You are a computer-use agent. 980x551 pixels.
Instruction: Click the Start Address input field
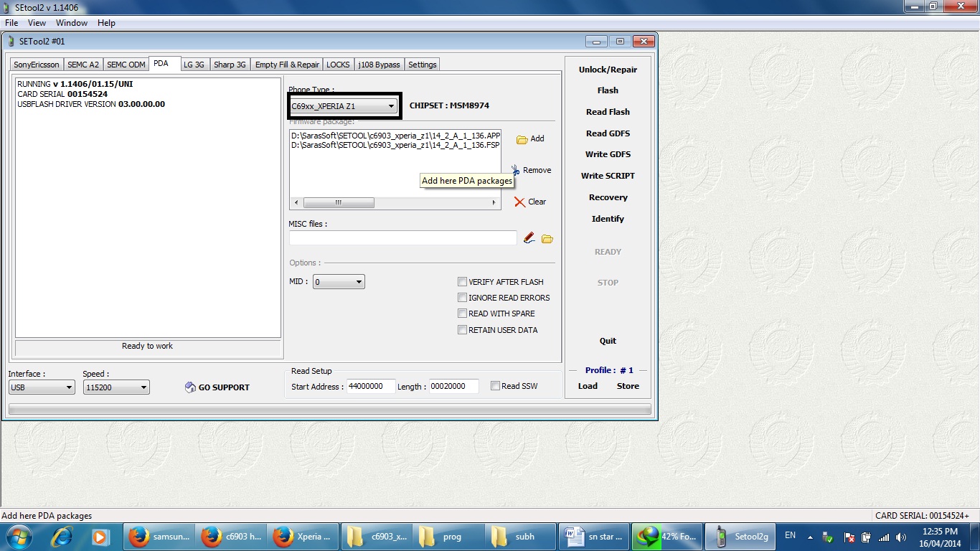coord(371,387)
